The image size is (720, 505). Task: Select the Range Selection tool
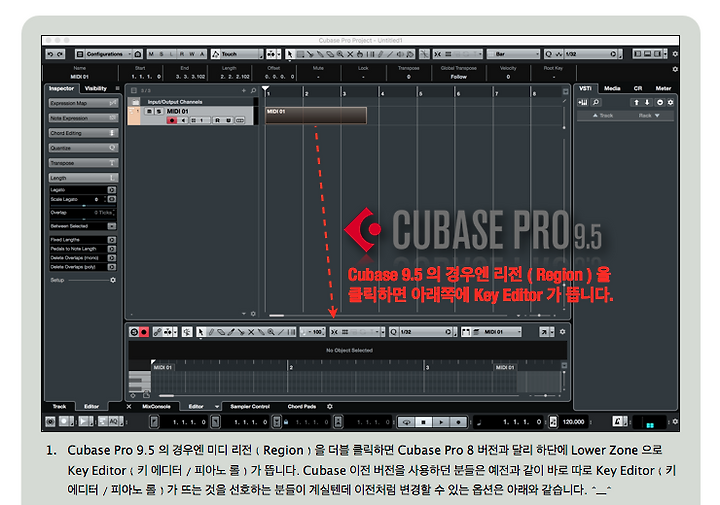[300, 54]
